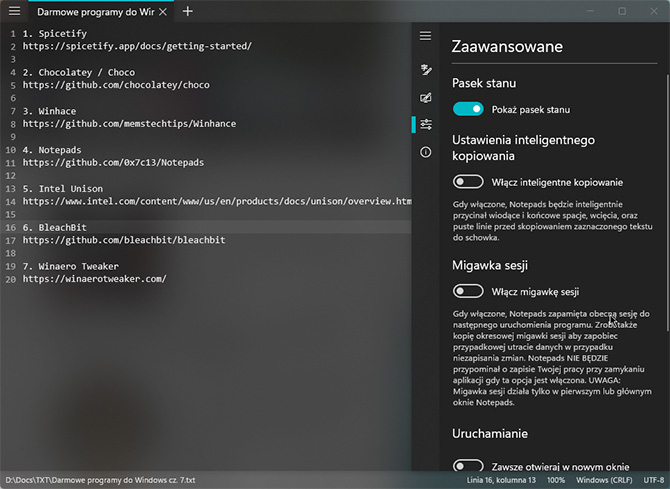
Task: Click the settings panel vertical scrollbar
Action: (667, 203)
